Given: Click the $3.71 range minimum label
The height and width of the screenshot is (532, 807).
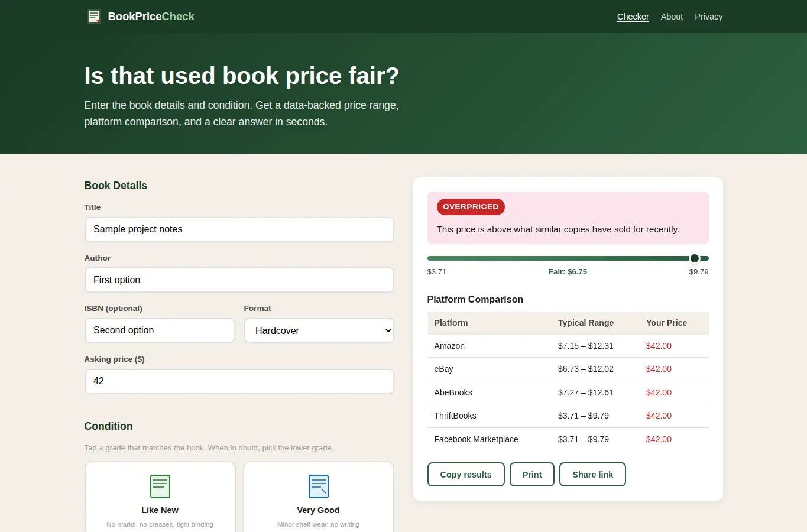Looking at the screenshot, I should (437, 272).
